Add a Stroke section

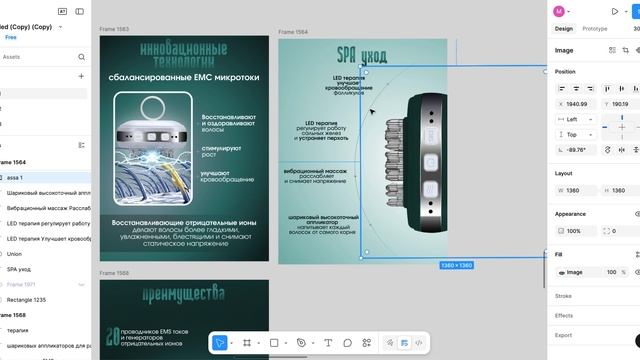[x=563, y=296]
